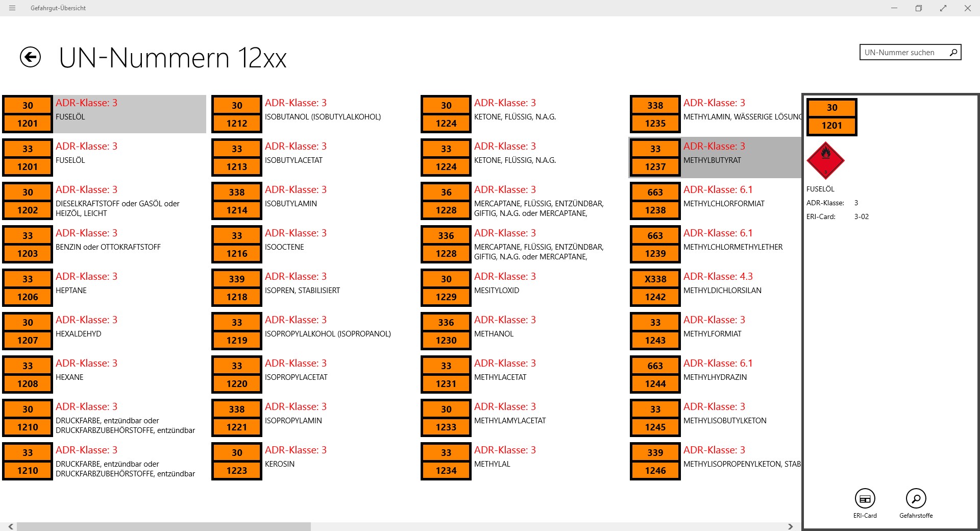Select the 336/1230 METHANOL placard
980x531 pixels.
coord(446,331)
